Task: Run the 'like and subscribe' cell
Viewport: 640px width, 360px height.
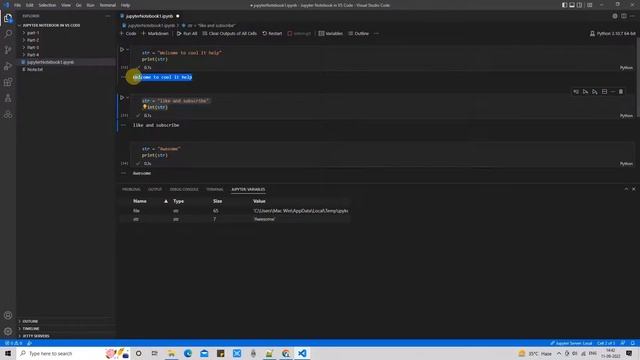Action: 122,98
